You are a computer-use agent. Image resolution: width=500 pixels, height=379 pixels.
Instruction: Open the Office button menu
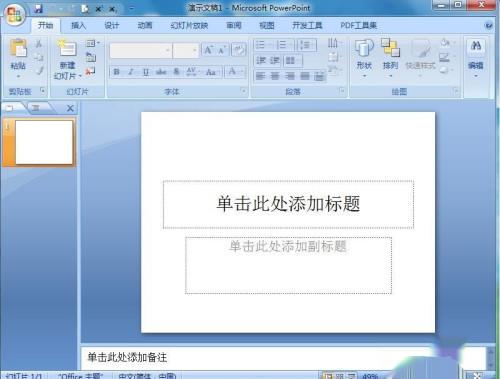[x=14, y=14]
